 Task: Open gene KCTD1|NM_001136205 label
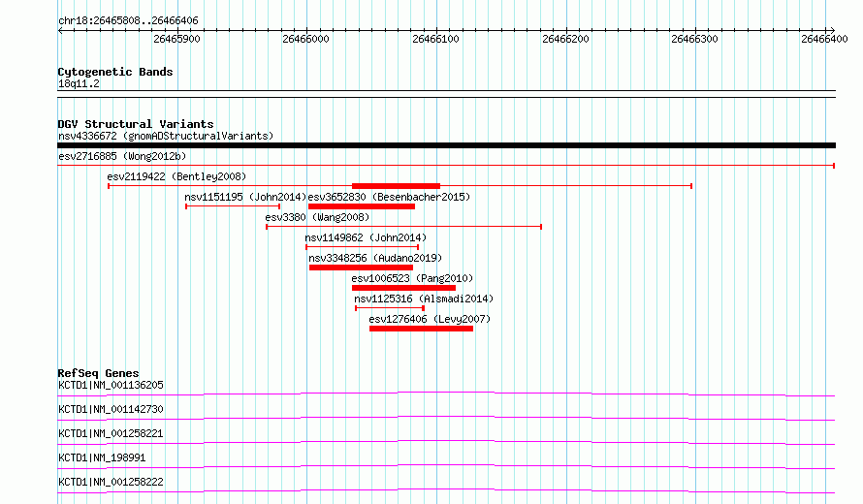pyautogui.click(x=111, y=385)
